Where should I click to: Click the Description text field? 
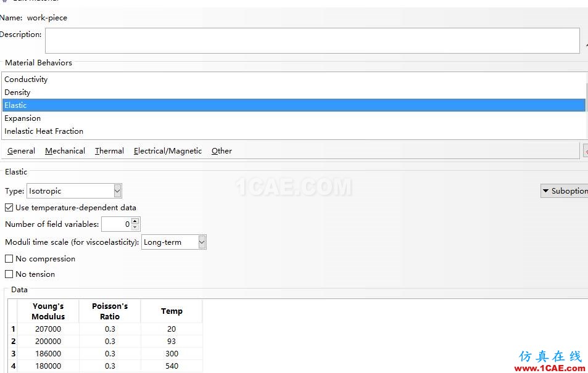pyautogui.click(x=312, y=41)
